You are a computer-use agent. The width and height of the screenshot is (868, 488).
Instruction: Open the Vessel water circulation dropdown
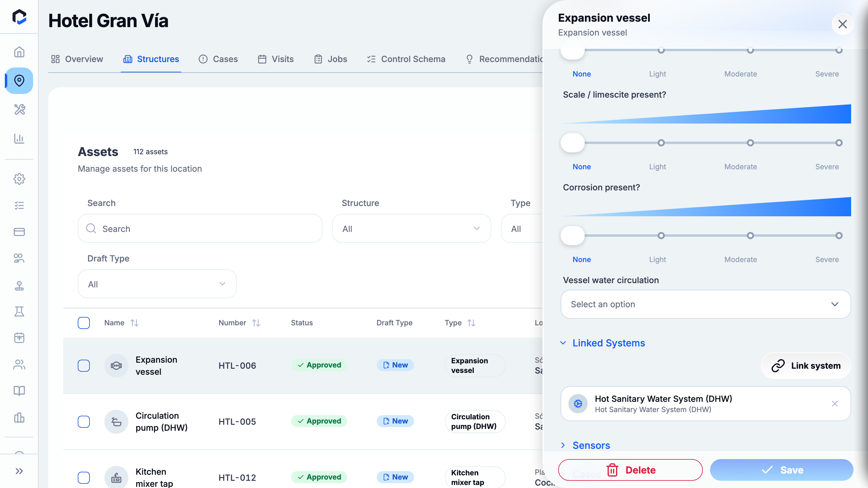coord(705,304)
